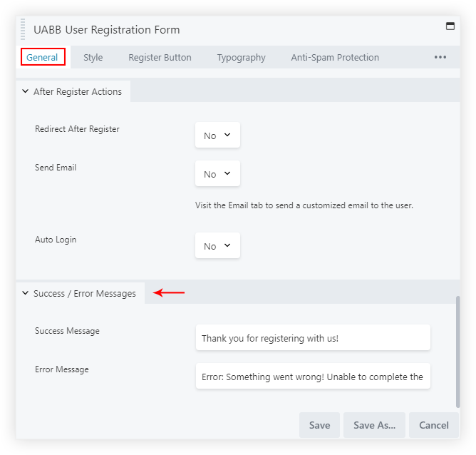Screen dimensions: 476x455
Task: Cancel the settings changes
Action: click(433, 425)
